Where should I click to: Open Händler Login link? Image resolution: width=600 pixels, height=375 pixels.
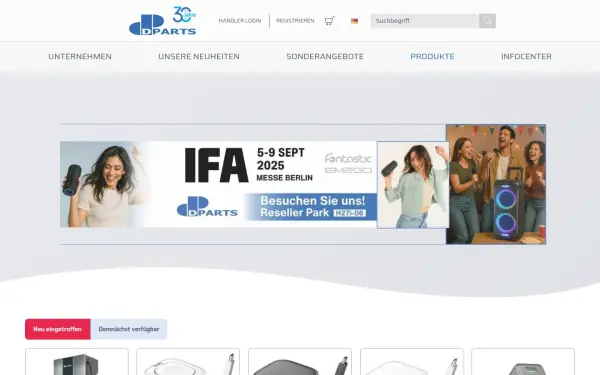240,21
